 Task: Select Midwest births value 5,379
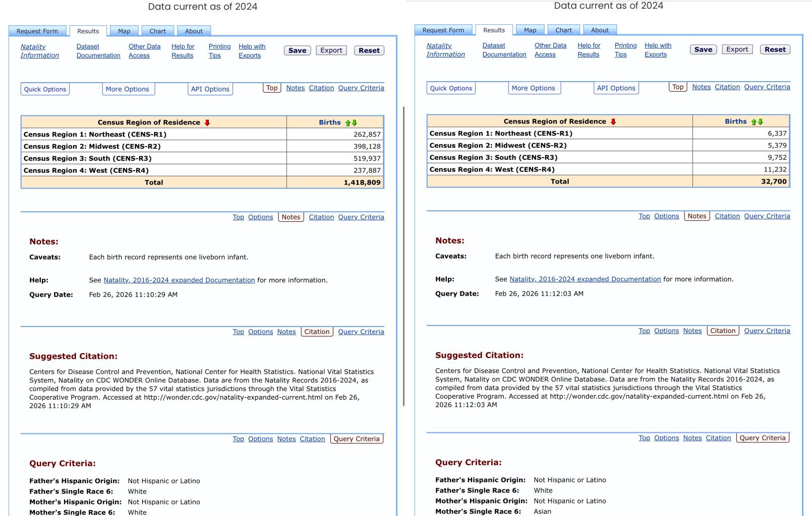pyautogui.click(x=777, y=146)
